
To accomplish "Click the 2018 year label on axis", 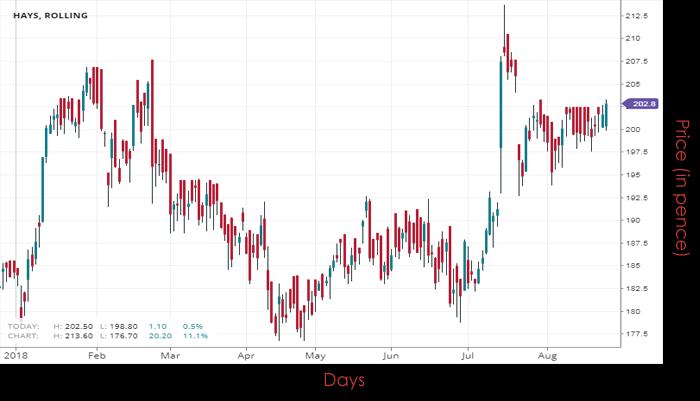I will [x=16, y=355].
